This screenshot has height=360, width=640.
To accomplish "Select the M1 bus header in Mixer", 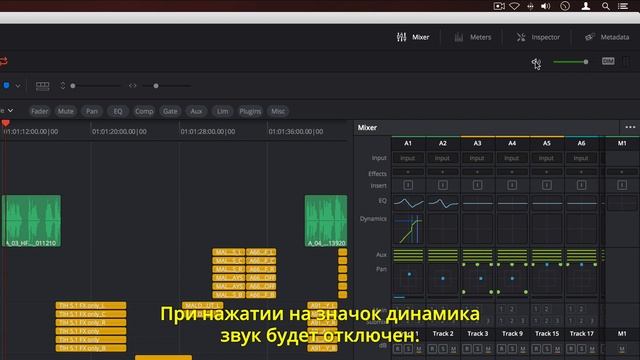I will pos(622,143).
